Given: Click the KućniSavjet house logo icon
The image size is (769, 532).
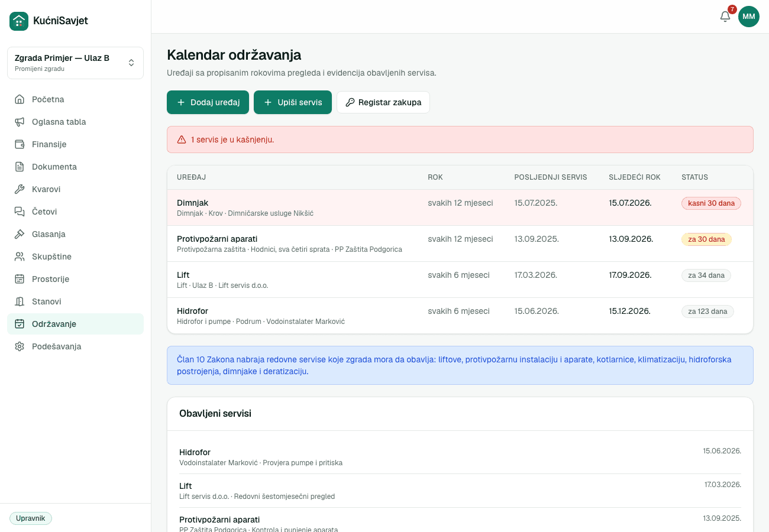Looking at the screenshot, I should (19, 21).
